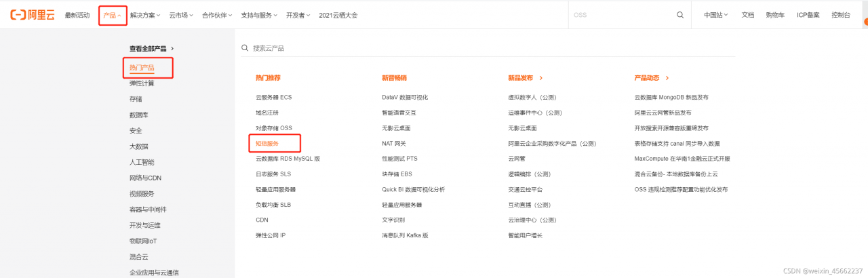
Task: Select 开发与运维 category in sidebar
Action: pyautogui.click(x=145, y=225)
